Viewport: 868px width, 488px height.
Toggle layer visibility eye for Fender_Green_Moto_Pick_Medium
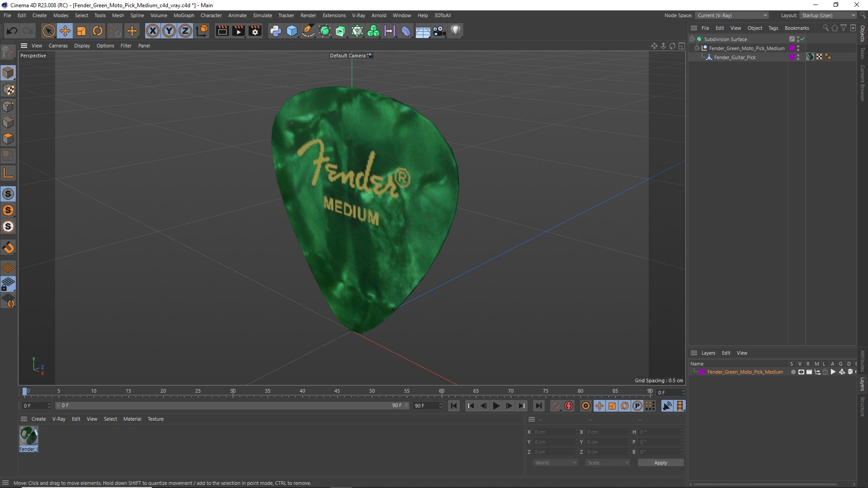(x=801, y=372)
